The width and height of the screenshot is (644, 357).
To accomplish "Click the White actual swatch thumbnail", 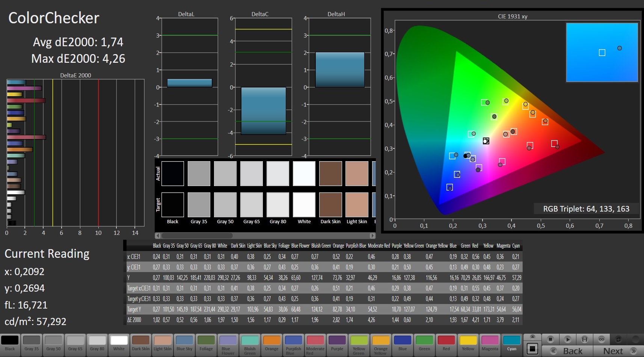I will [304, 174].
